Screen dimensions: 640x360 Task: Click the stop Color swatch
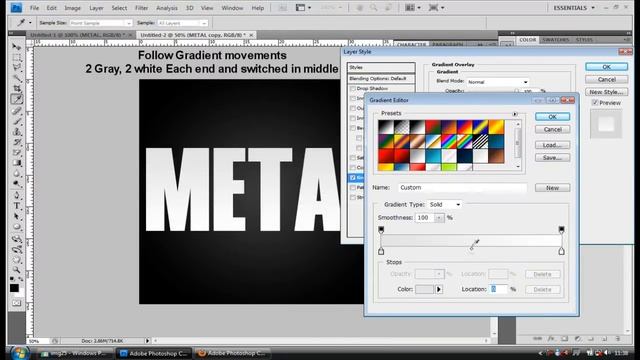(424, 289)
